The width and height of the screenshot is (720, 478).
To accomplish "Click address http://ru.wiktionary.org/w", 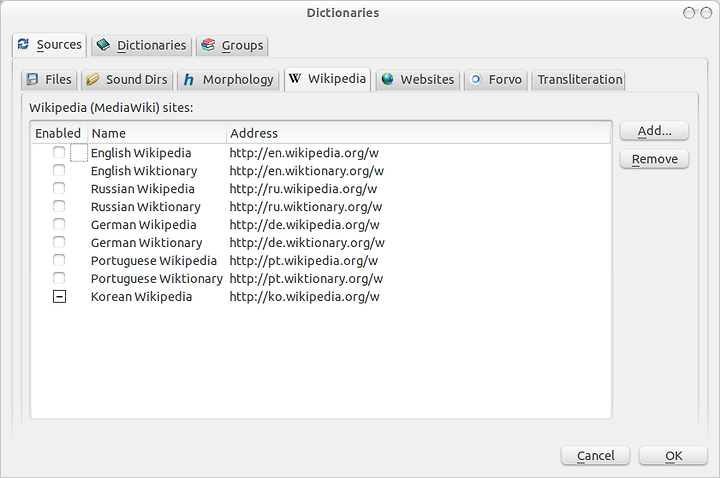I will click(x=305, y=207).
